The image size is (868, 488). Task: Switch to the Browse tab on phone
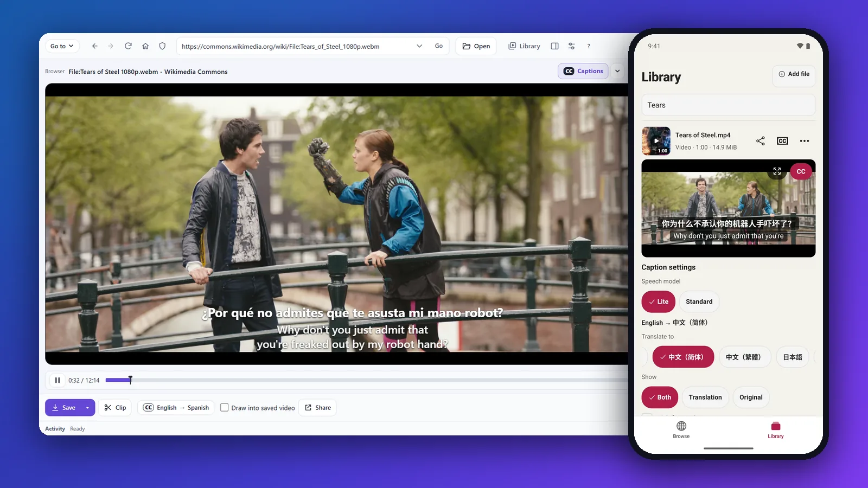(x=681, y=430)
